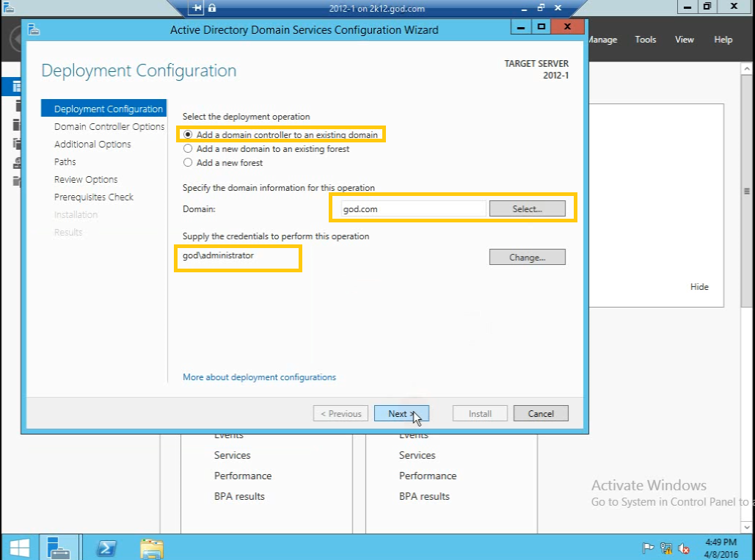The width and height of the screenshot is (755, 560).
Task: Open the Tools menu in Server Manager
Action: click(645, 40)
